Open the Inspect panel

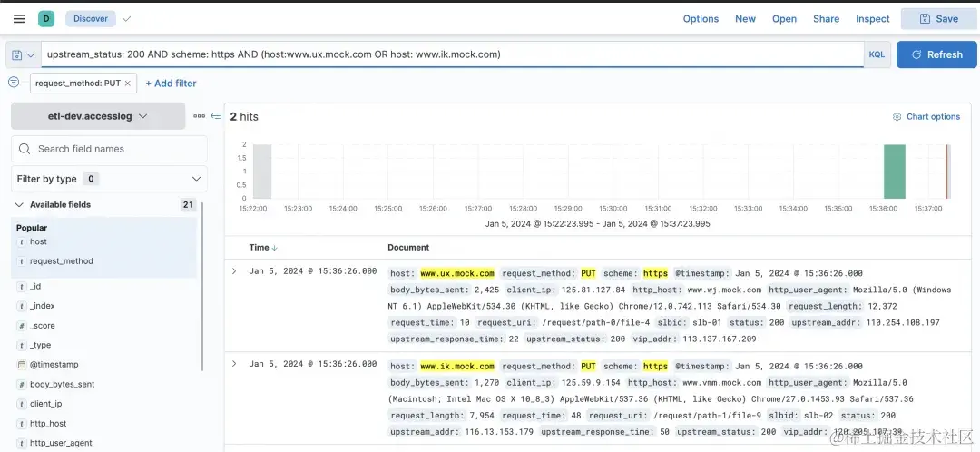coord(873,19)
